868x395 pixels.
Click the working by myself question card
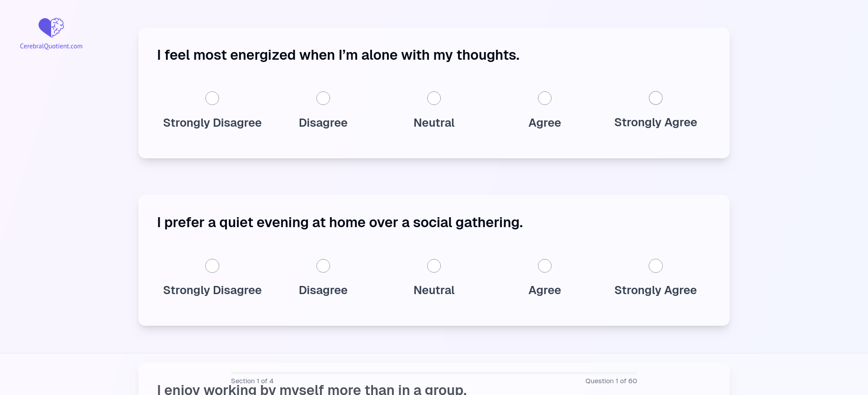point(434,379)
